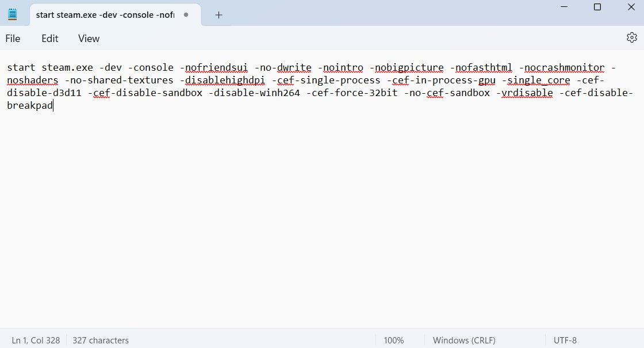Click the '-cef-in-process-gpu' flag
The image size is (644, 348).
click(441, 80)
